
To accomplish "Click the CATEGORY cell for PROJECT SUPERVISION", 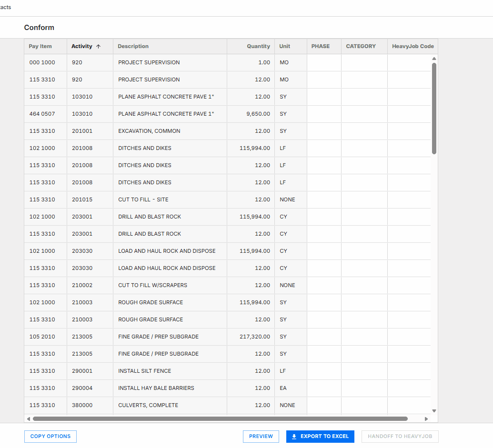I will click(x=364, y=62).
